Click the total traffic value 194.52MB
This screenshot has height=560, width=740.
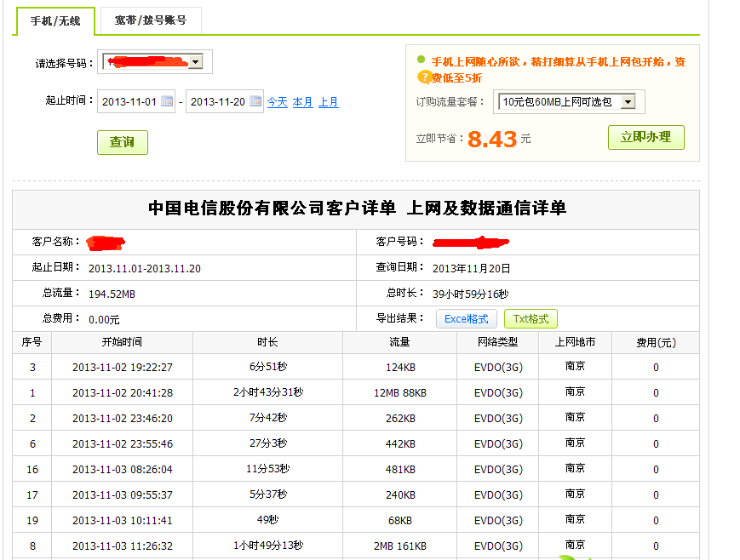pos(112,294)
